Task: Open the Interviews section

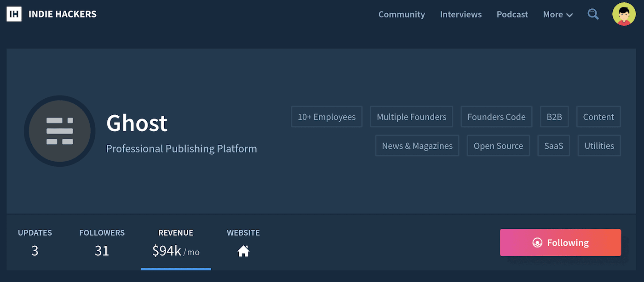Action: (x=460, y=14)
